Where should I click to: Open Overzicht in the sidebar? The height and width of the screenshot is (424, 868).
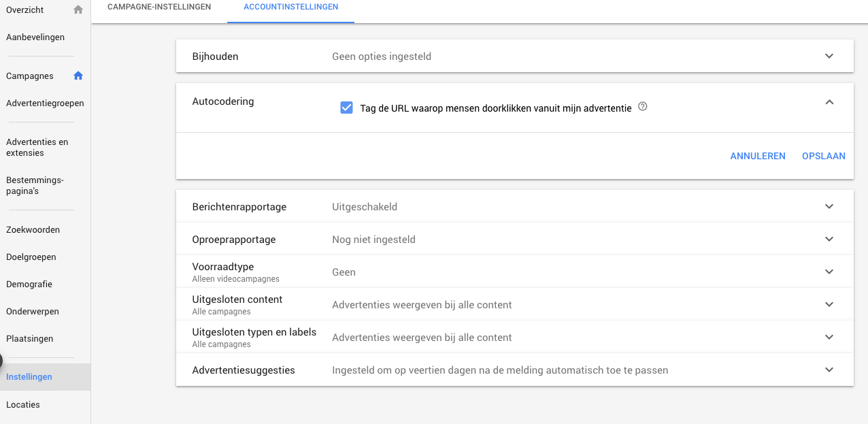click(x=25, y=10)
